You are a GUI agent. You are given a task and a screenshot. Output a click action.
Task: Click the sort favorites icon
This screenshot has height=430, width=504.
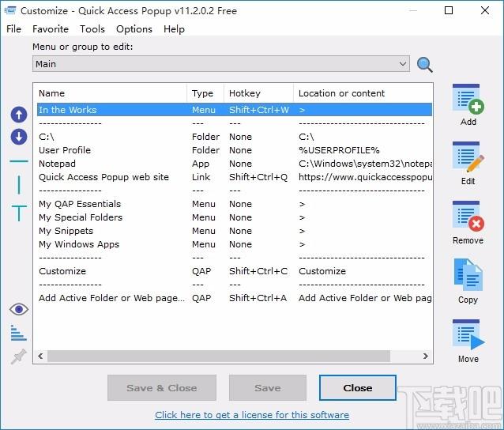(19, 333)
